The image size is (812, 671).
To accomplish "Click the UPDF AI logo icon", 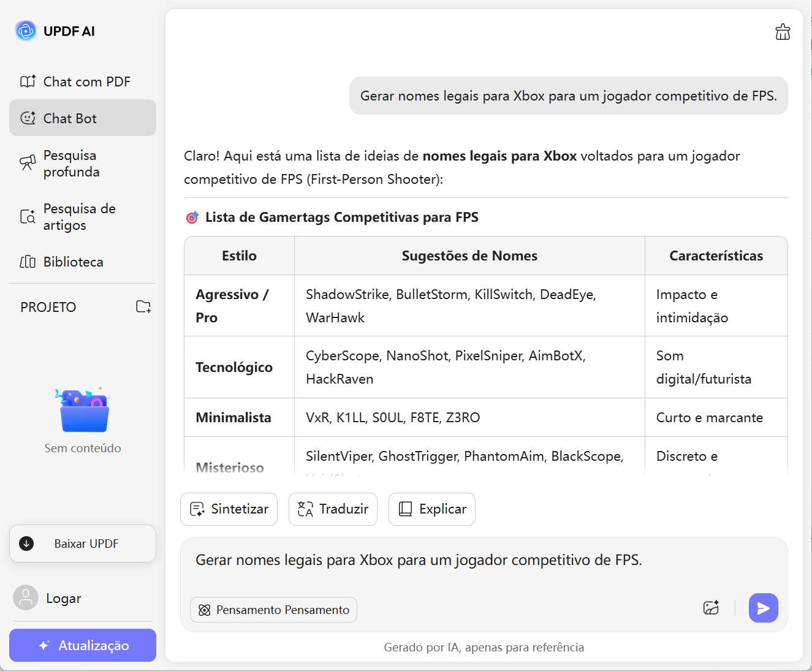I will (x=26, y=31).
